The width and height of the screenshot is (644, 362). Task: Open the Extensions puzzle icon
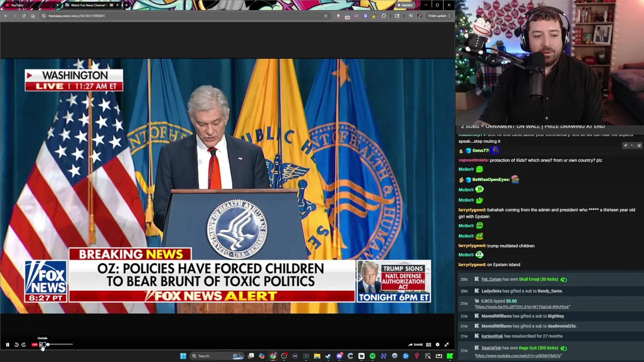click(x=383, y=16)
